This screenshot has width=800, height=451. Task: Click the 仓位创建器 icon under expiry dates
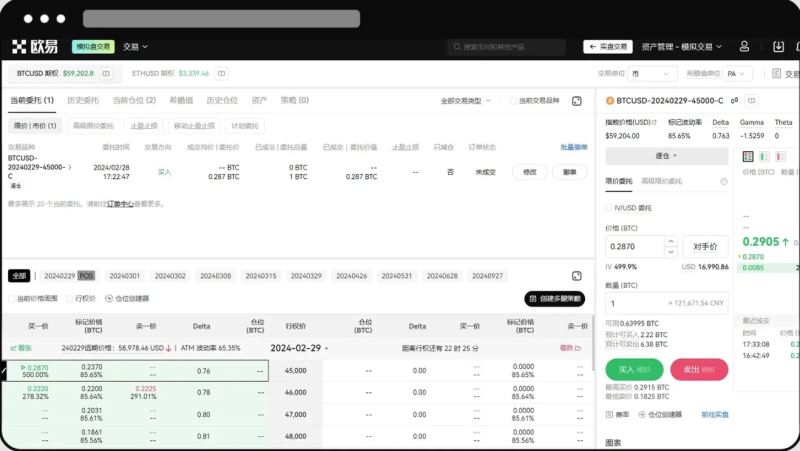[109, 298]
